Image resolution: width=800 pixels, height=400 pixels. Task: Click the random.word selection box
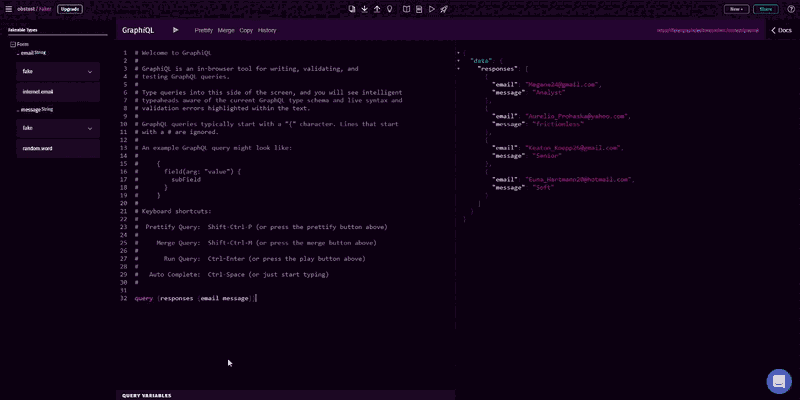[x=58, y=148]
